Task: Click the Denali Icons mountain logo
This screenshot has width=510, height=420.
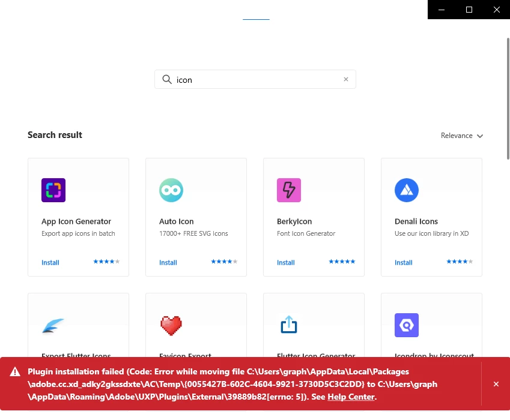Action: (x=407, y=190)
